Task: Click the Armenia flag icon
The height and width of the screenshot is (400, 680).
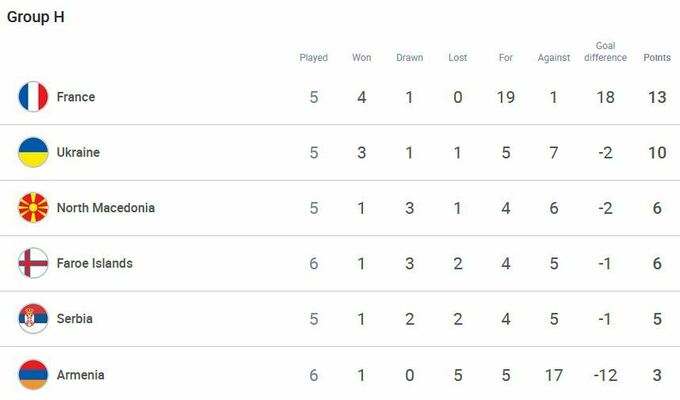Action: coord(33,375)
